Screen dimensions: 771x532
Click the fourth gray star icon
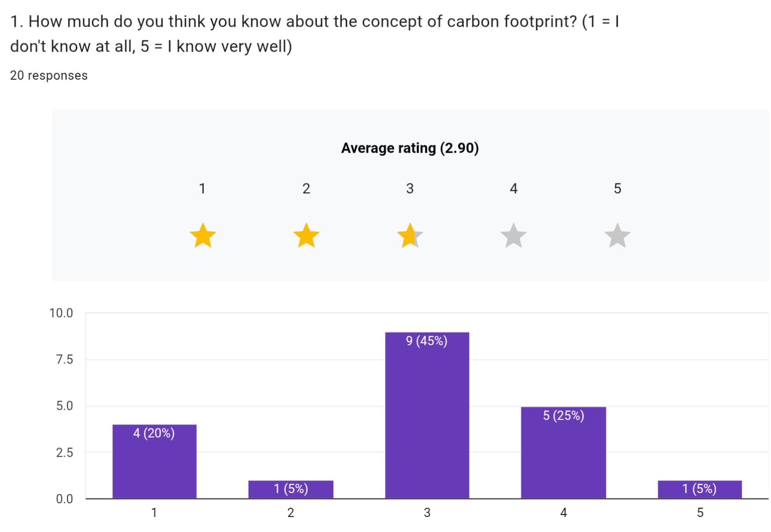coord(513,235)
